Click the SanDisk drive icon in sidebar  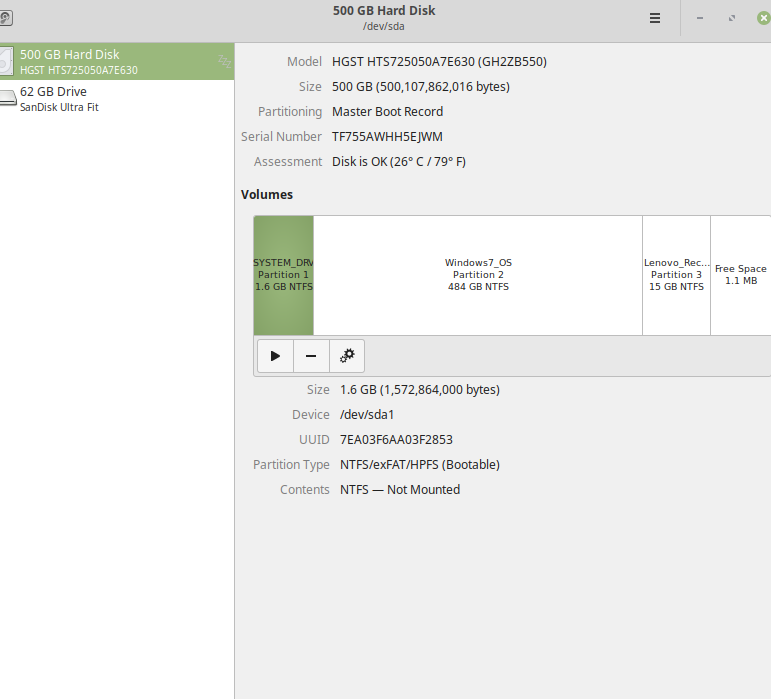click(x=8, y=98)
